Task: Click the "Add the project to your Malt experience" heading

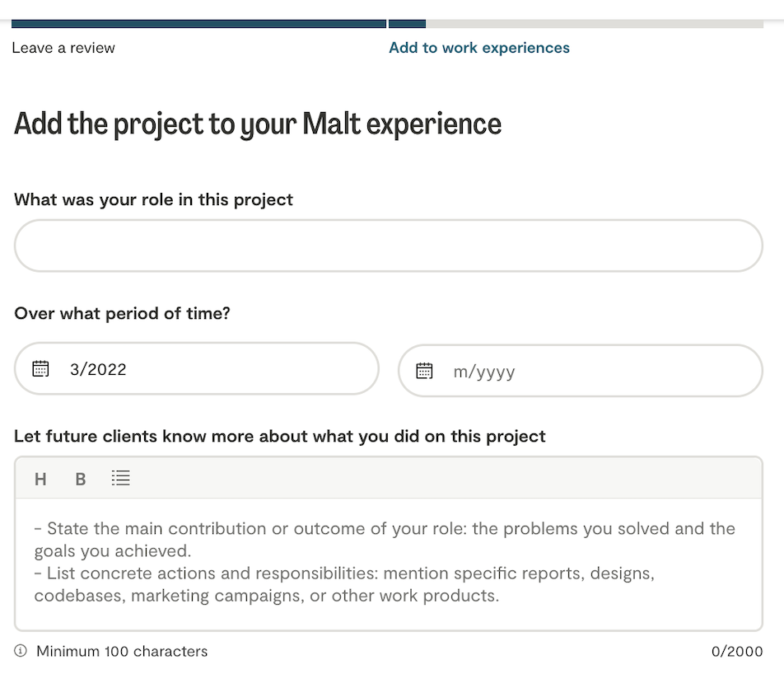Action: click(258, 124)
